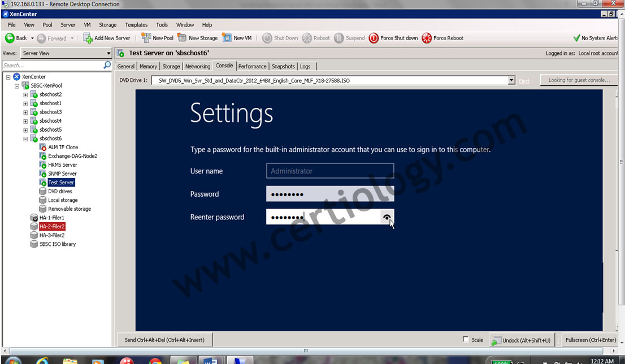Click the New Pool icon
Viewport: 625px width, 364px height.
pyautogui.click(x=146, y=38)
